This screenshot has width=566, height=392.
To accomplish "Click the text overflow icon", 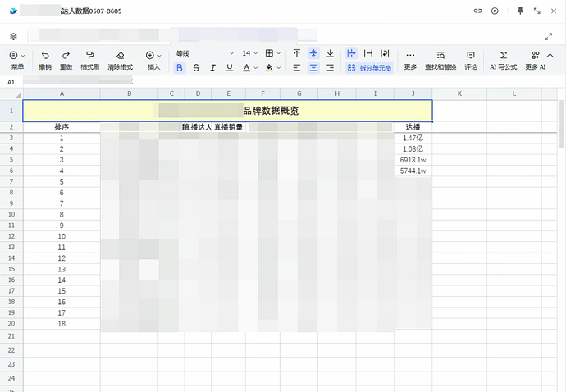I will pos(351,53).
